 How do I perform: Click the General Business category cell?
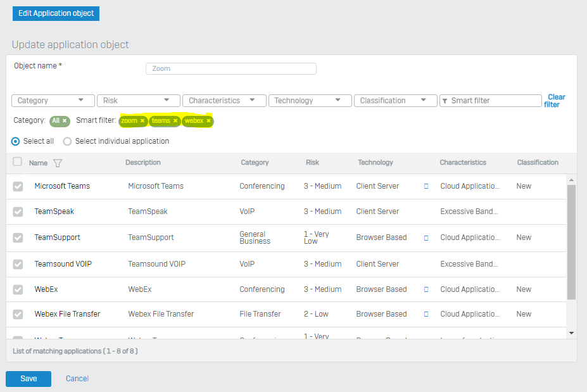[x=255, y=237]
